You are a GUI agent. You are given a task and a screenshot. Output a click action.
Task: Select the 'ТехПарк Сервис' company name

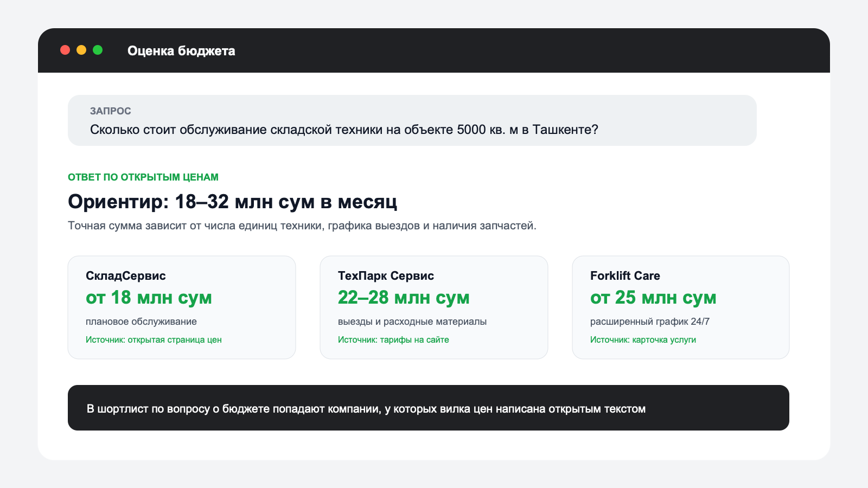point(386,275)
